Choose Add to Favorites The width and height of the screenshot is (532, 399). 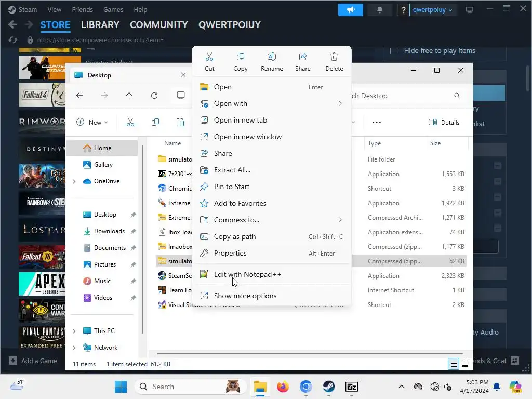coord(271,203)
